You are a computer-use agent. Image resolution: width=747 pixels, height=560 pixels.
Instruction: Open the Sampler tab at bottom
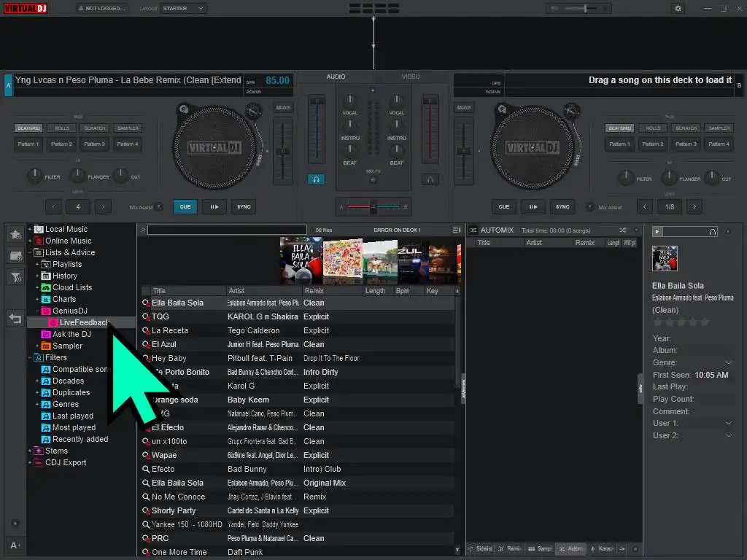[539, 548]
